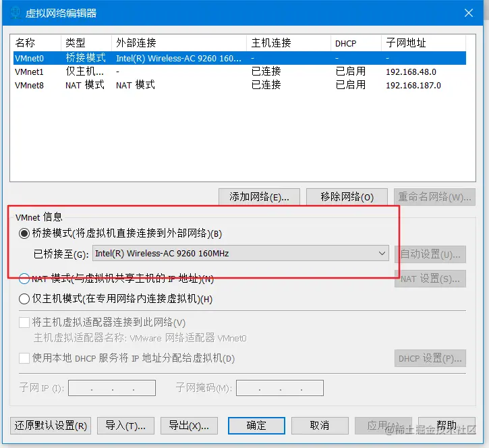Image resolution: width=489 pixels, height=448 pixels.
Task: Click the 类型 column header
Action: (x=86, y=43)
